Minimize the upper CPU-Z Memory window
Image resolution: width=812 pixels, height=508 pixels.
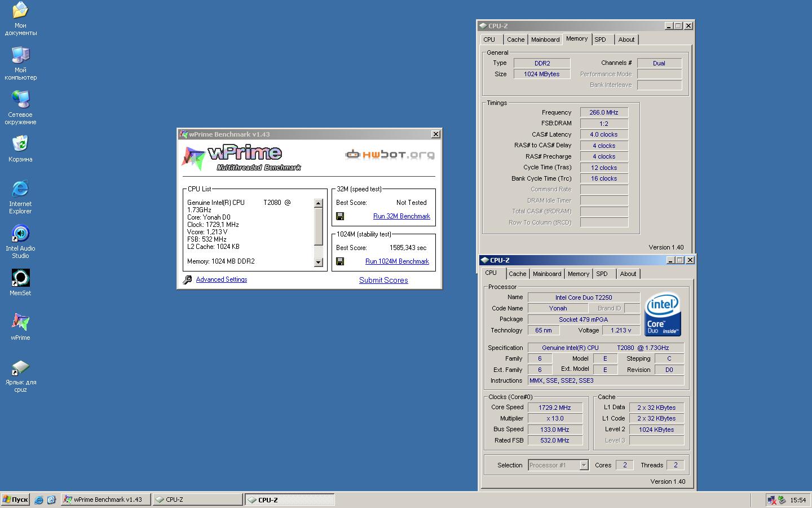pos(669,26)
